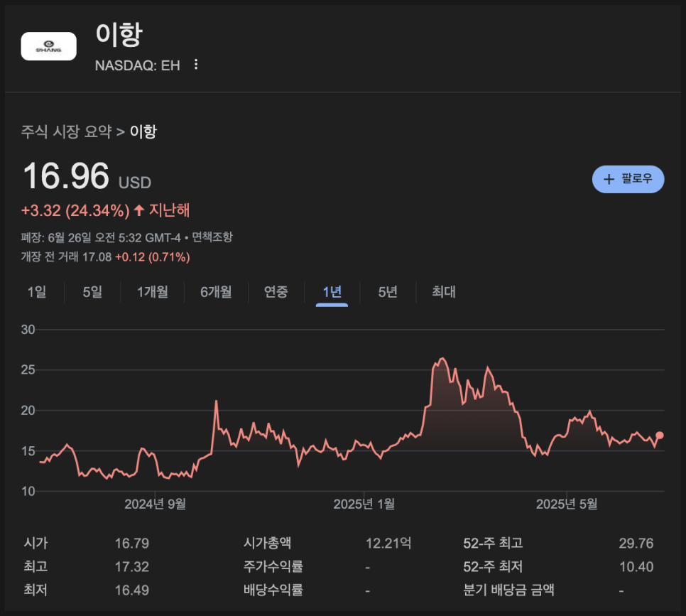Screen dimensions: 686x616
Task: Click the 최저 value 16.49
Action: pos(131,590)
